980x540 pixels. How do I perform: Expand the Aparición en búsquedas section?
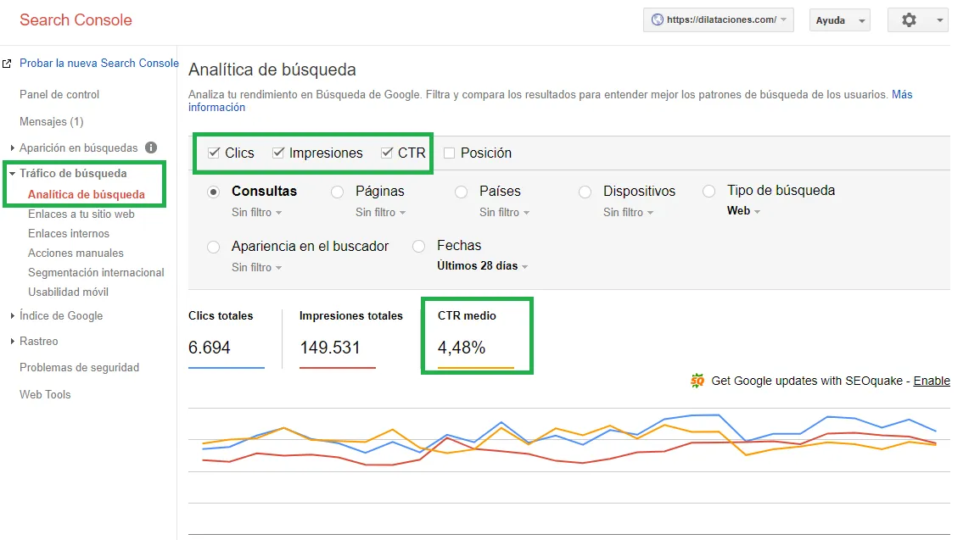pyautogui.click(x=13, y=148)
